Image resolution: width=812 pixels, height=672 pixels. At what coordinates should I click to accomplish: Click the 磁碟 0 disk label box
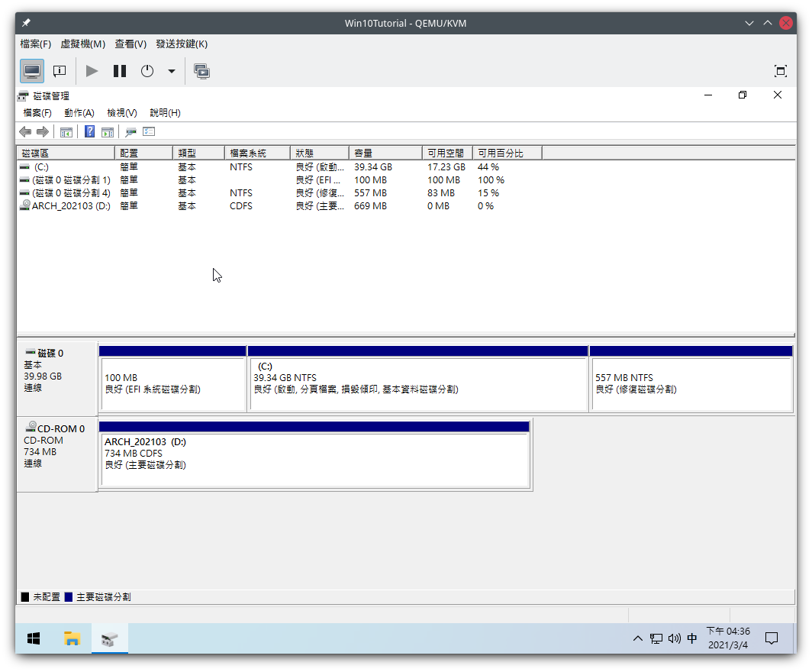pyautogui.click(x=57, y=378)
